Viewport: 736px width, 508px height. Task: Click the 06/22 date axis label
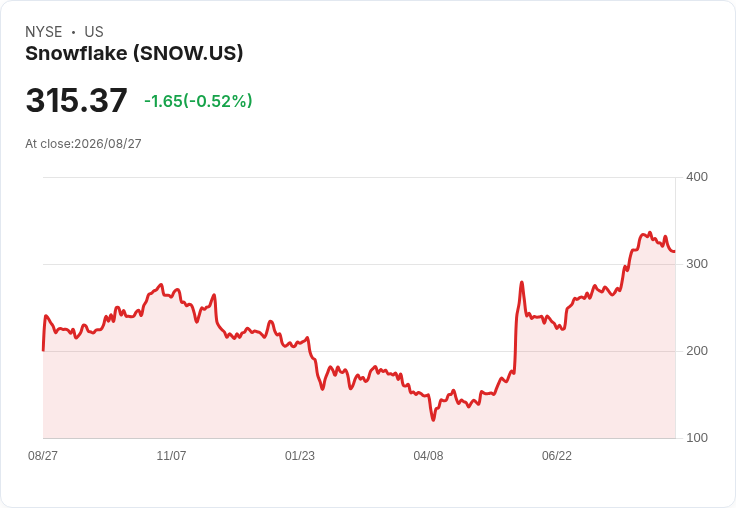tap(557, 455)
